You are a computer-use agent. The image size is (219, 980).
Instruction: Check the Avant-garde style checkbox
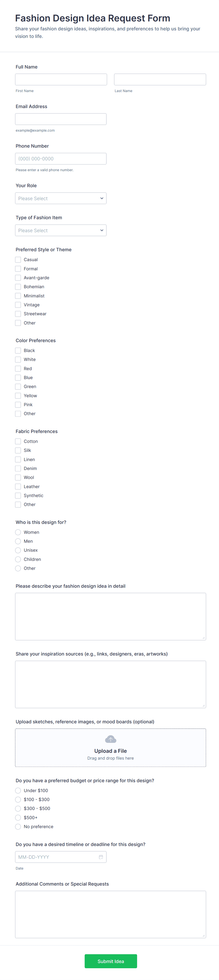[18, 278]
